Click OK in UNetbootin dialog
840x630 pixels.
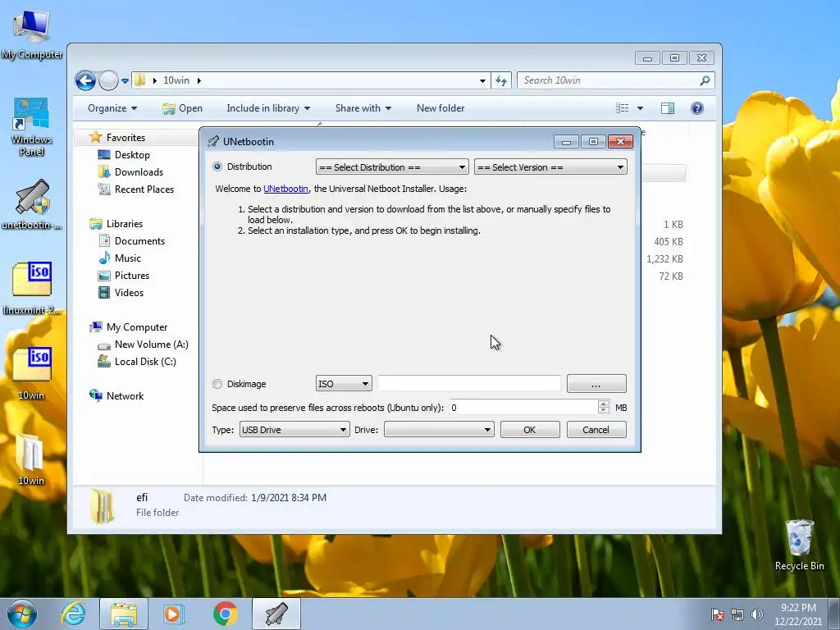(x=530, y=430)
